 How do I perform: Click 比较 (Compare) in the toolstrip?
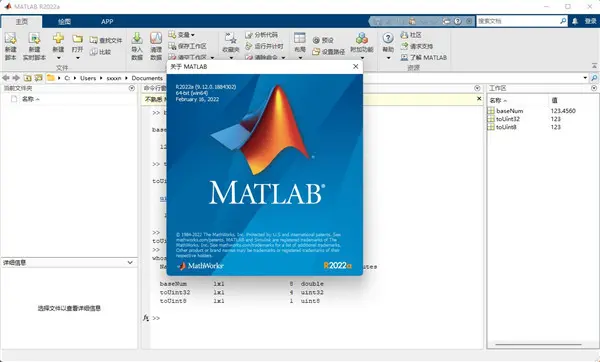100,52
